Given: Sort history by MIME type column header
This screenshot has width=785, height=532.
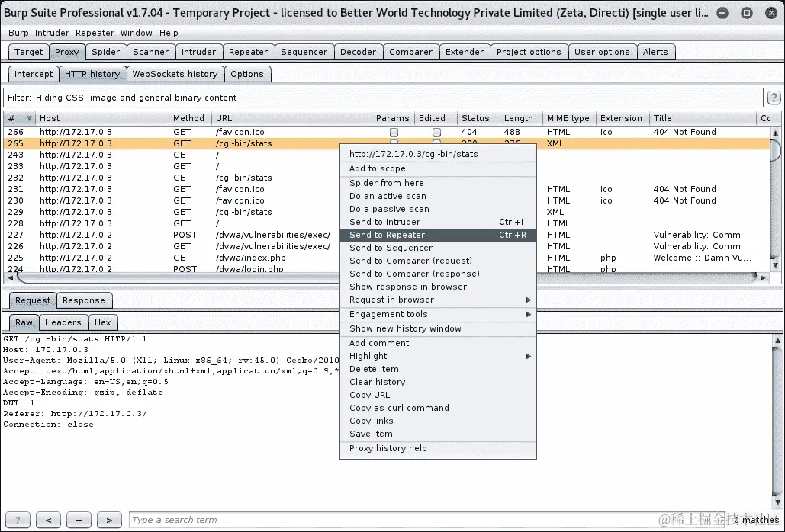Looking at the screenshot, I should coord(570,118).
